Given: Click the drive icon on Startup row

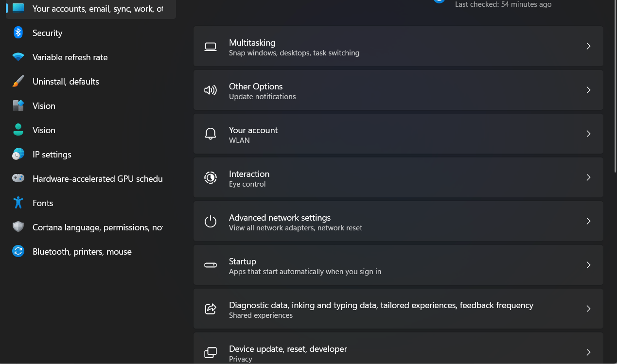Looking at the screenshot, I should pyautogui.click(x=211, y=265).
